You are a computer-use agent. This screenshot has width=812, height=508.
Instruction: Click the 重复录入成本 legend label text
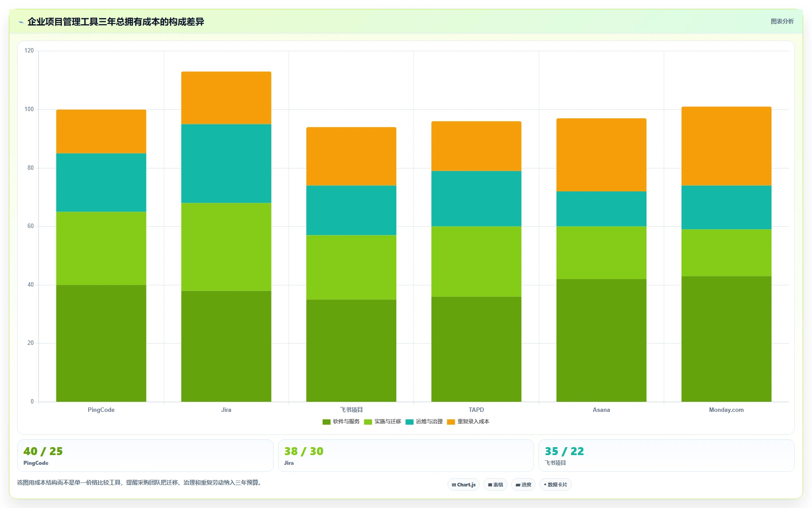pyautogui.click(x=474, y=422)
